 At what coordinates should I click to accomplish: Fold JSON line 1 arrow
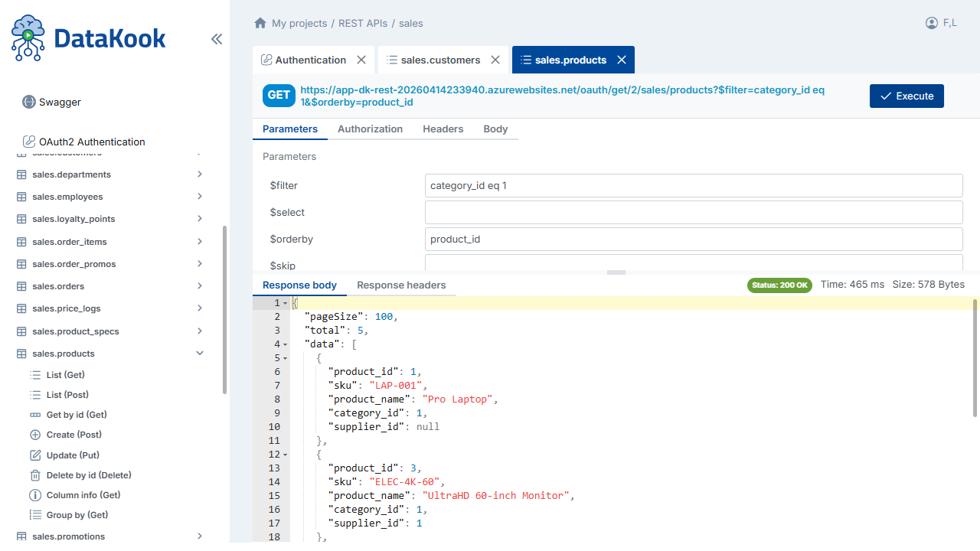pos(286,303)
